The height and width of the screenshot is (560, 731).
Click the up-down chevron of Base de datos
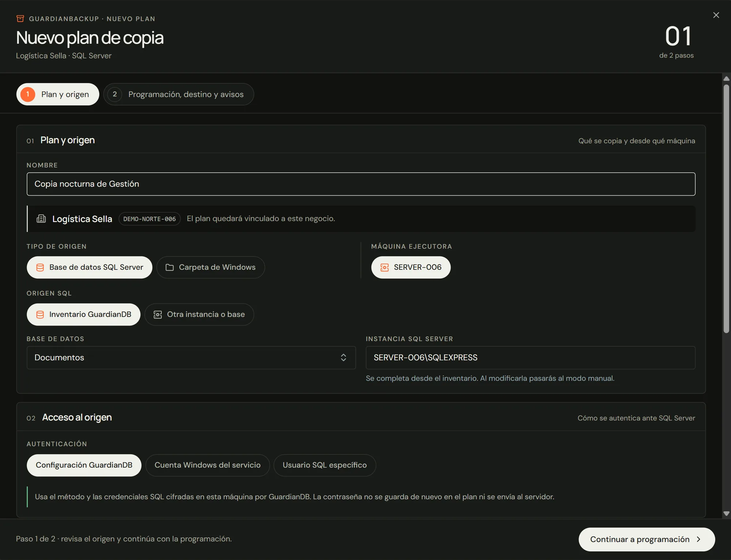[344, 358]
